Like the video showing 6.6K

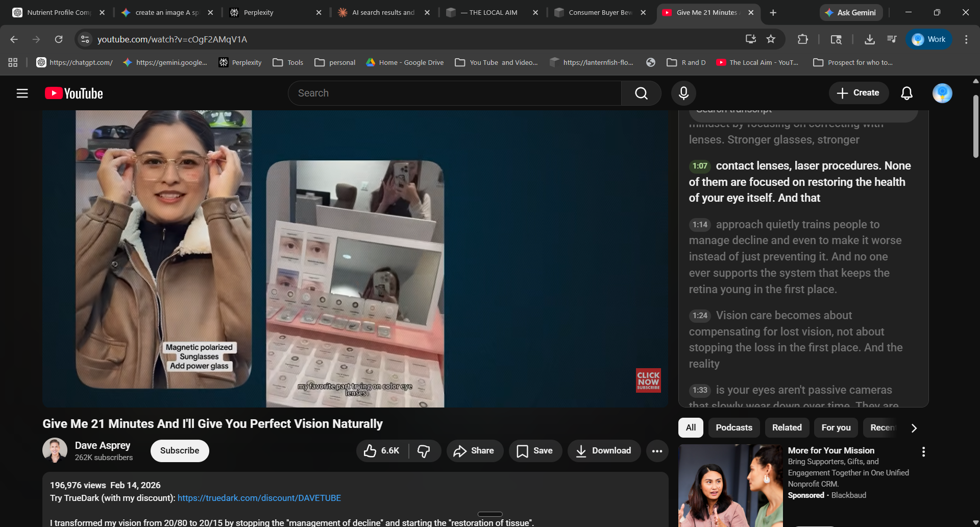382,451
